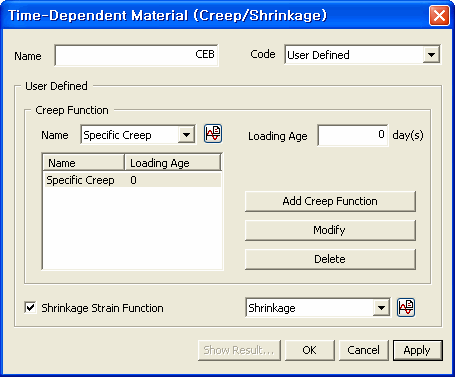Click the Name column header in the list
Viewport: 455px width, 377px height.
click(83, 163)
